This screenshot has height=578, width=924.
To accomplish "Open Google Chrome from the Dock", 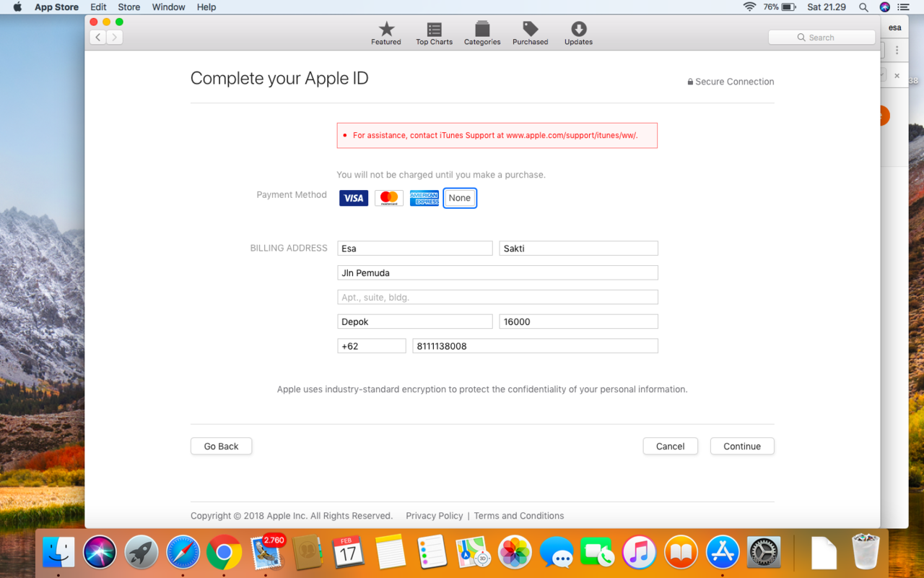I will pos(225,553).
